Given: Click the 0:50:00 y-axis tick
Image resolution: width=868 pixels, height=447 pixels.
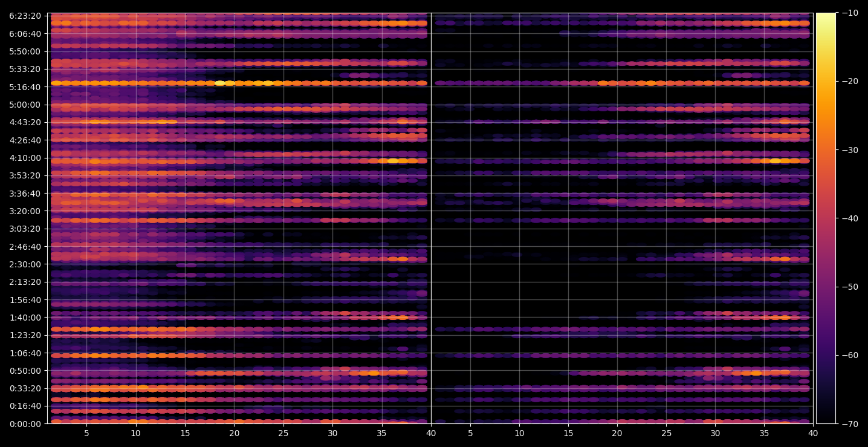Looking at the screenshot, I should [x=25, y=371].
